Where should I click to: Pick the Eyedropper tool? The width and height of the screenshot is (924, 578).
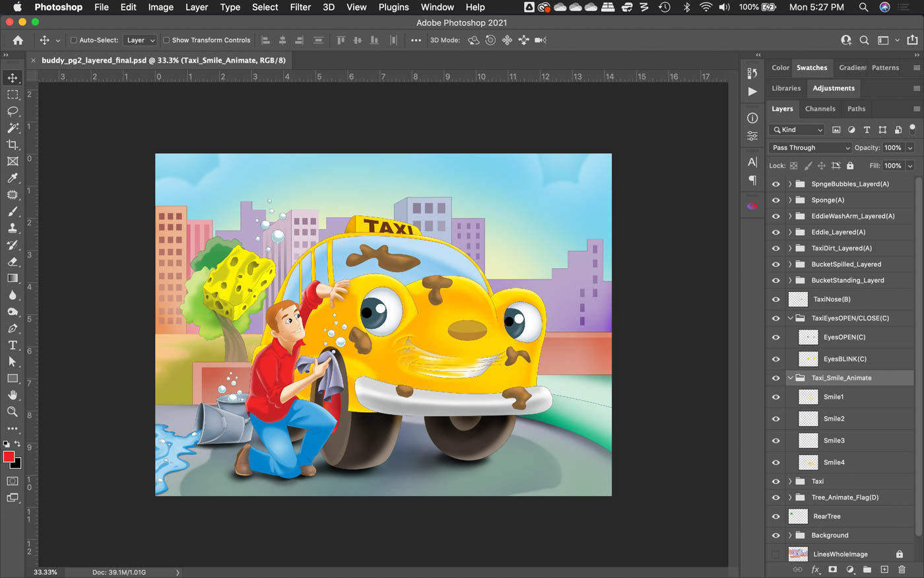point(13,178)
